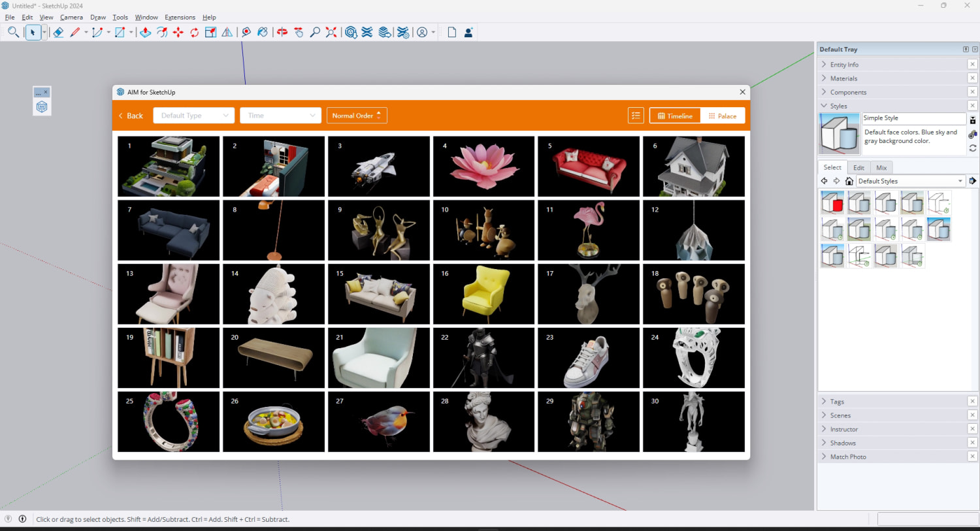980x531 pixels.
Task: Open the Time filter dropdown
Action: [280, 116]
